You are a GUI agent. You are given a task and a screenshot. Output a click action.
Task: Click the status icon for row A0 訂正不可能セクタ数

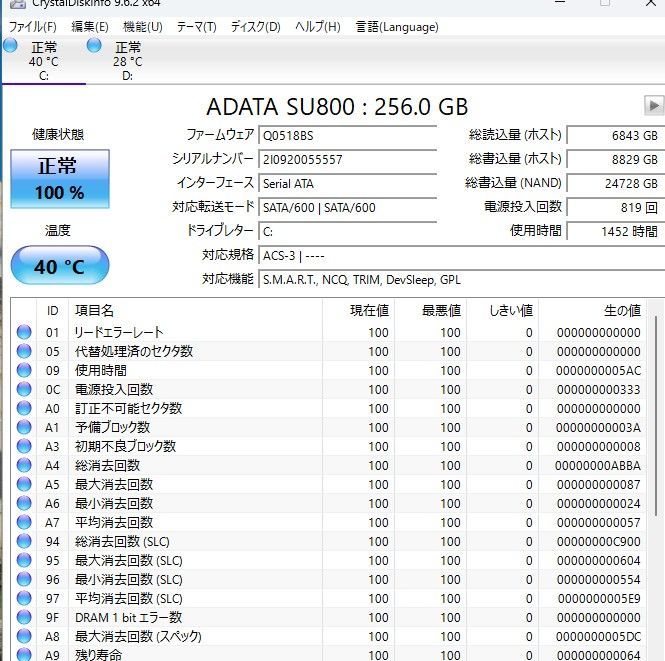tap(24, 408)
